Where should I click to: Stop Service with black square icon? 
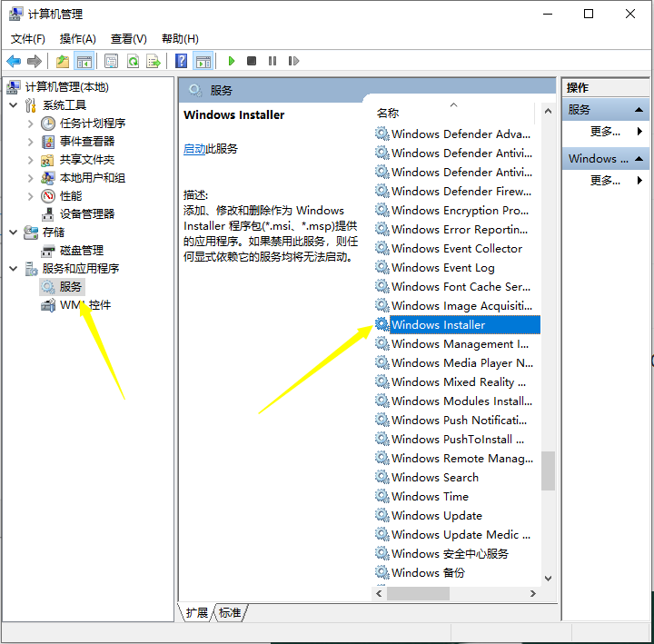tap(252, 61)
